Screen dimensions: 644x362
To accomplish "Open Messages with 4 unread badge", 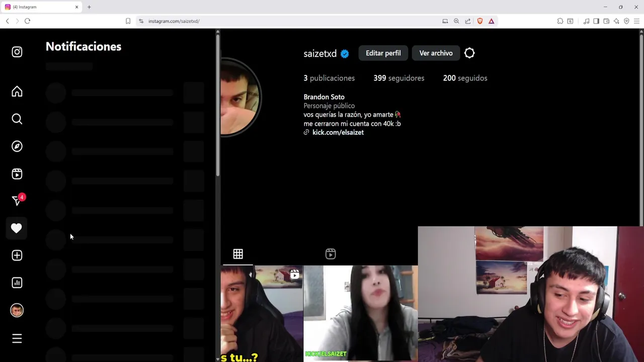I will tap(18, 200).
